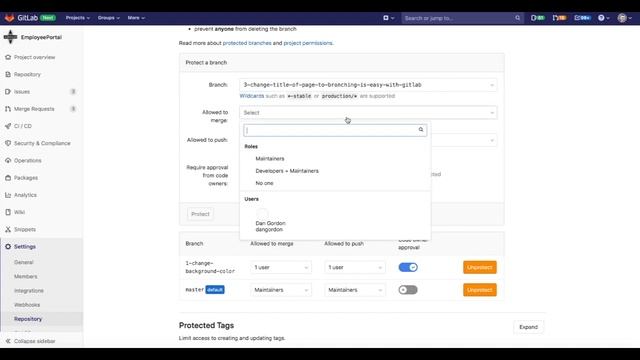Click the Operations icon in the sidebar
640x360 pixels.
[x=8, y=160]
